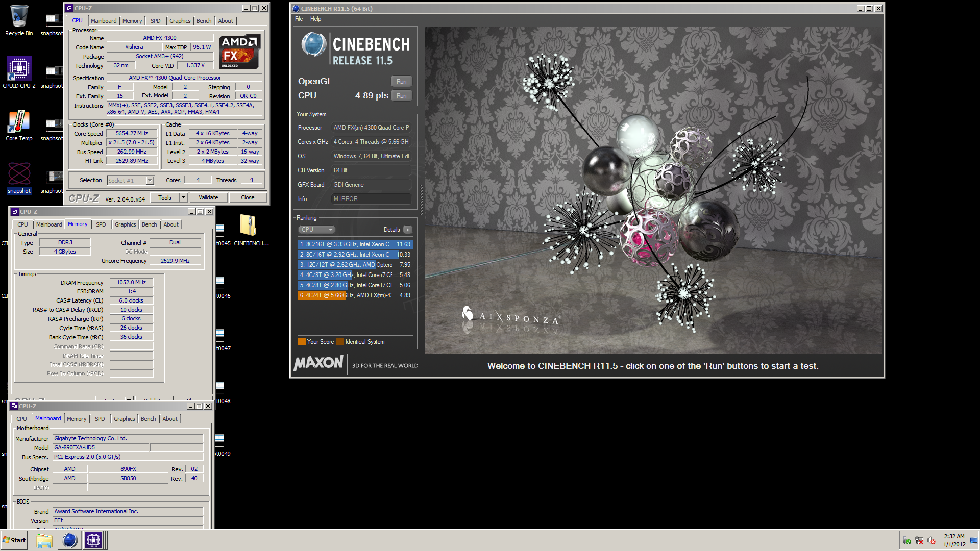Screen dimensions: 980x551
Task: Open the taskbar clock showing 2:32 AM
Action: (954, 540)
